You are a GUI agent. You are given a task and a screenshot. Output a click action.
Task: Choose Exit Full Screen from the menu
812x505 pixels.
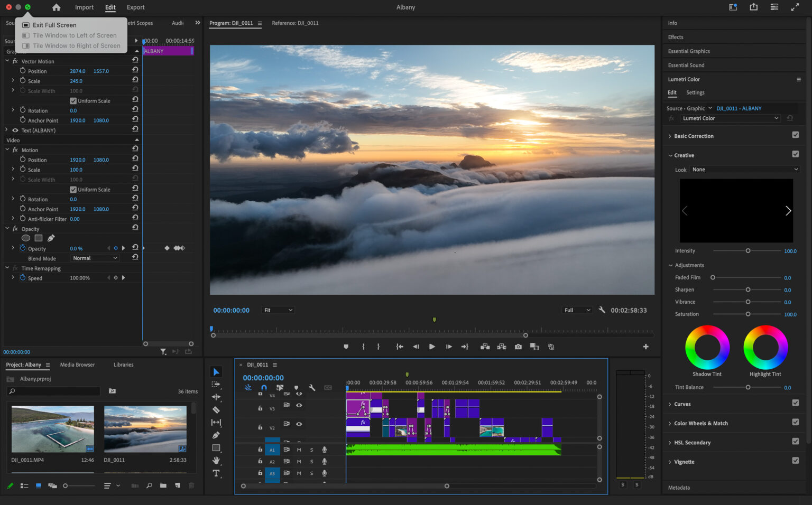53,25
